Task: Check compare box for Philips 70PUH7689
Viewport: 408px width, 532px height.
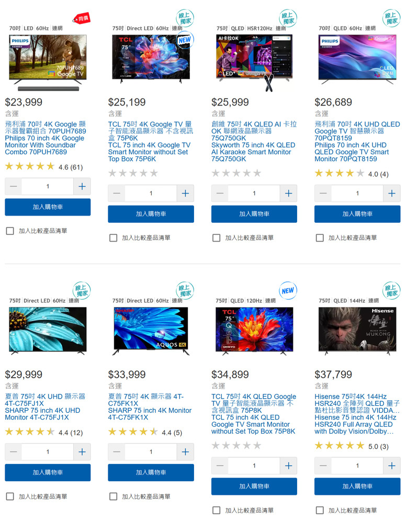Action: [x=10, y=231]
